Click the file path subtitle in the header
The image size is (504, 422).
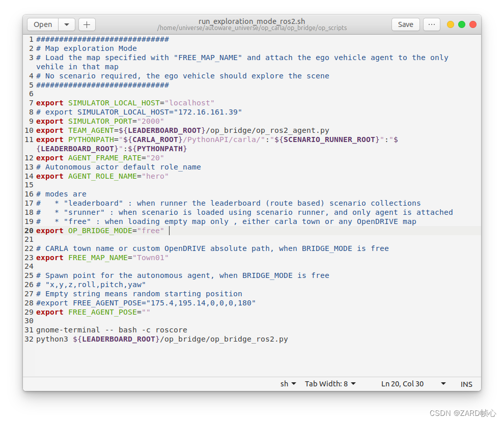251,28
